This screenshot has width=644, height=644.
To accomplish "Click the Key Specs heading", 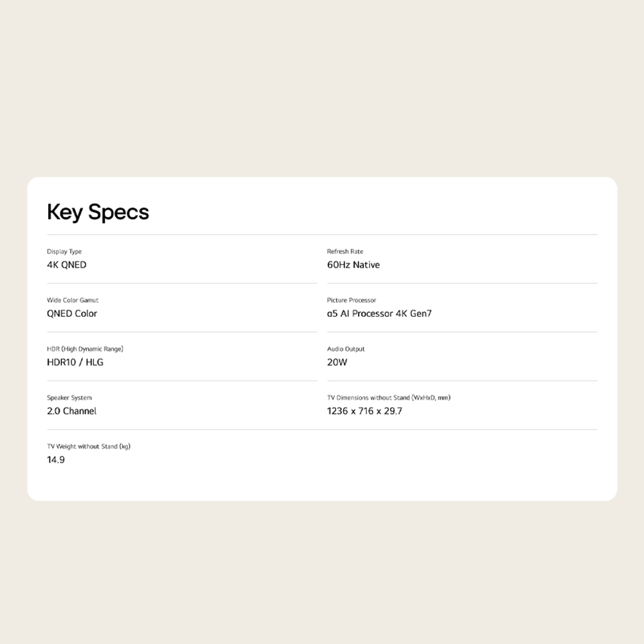I will (x=98, y=212).
